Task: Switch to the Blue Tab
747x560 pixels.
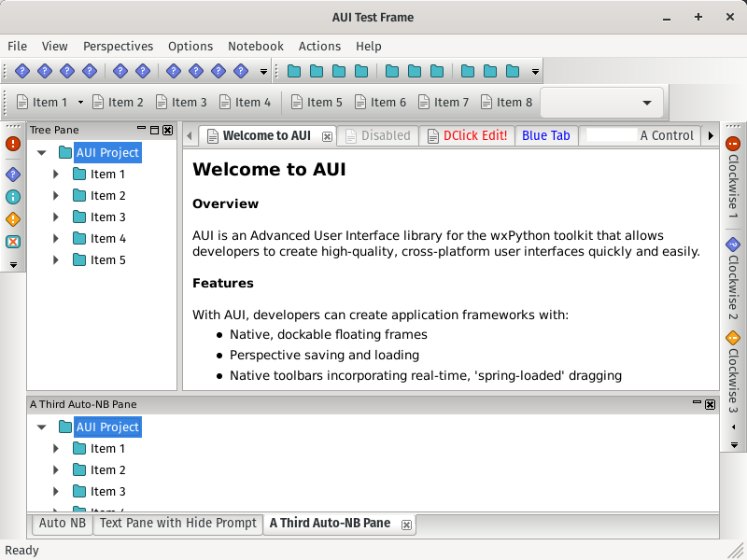Action: click(546, 135)
